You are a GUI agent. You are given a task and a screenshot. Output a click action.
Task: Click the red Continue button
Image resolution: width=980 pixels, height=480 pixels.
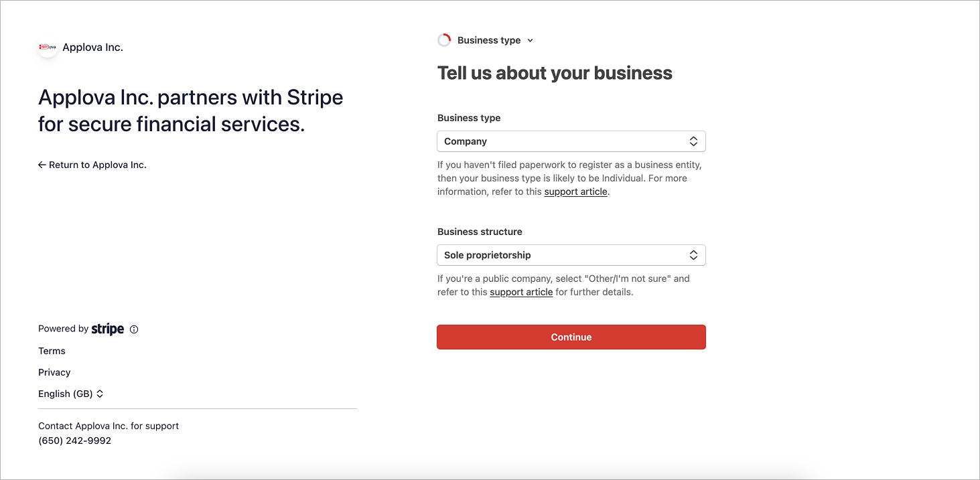coord(571,337)
